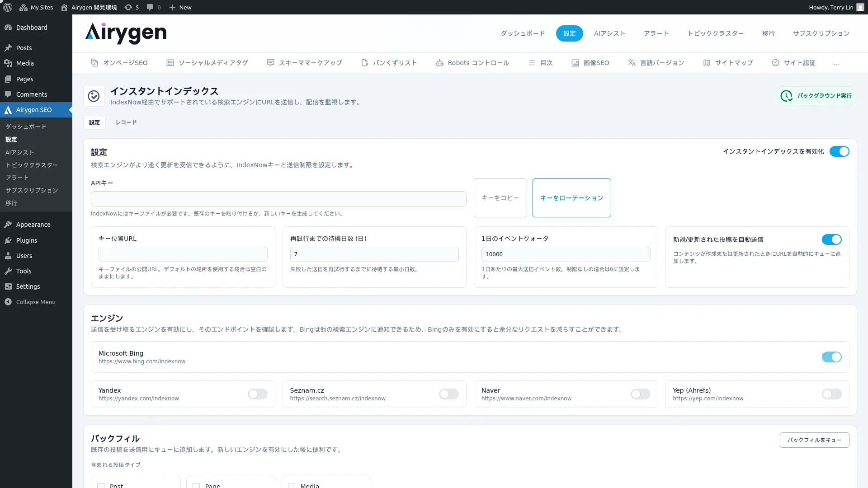Focus the APIキー input field

point(278,199)
